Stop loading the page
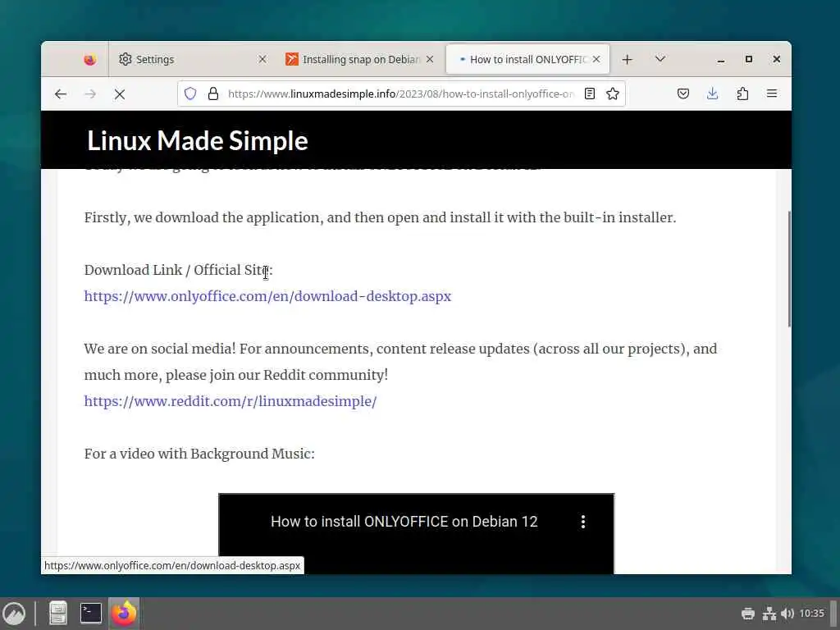The height and width of the screenshot is (630, 840). (120, 94)
